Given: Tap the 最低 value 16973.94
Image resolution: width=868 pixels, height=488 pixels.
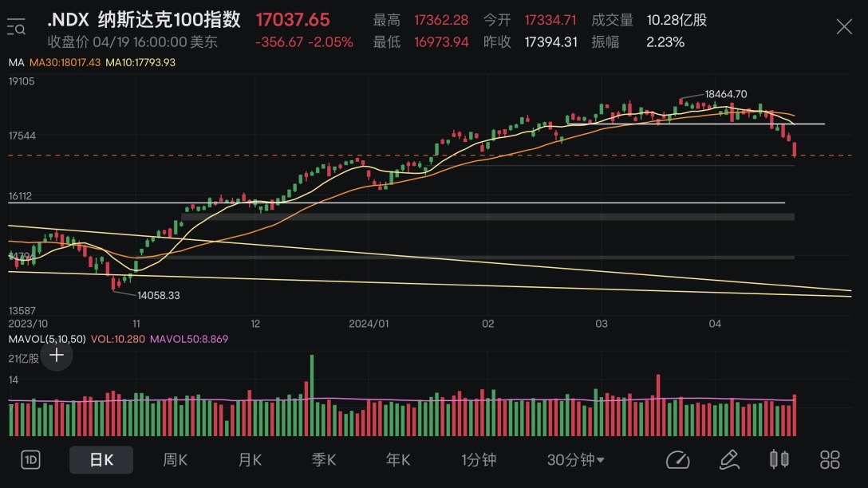Looking at the screenshot, I should point(441,42).
